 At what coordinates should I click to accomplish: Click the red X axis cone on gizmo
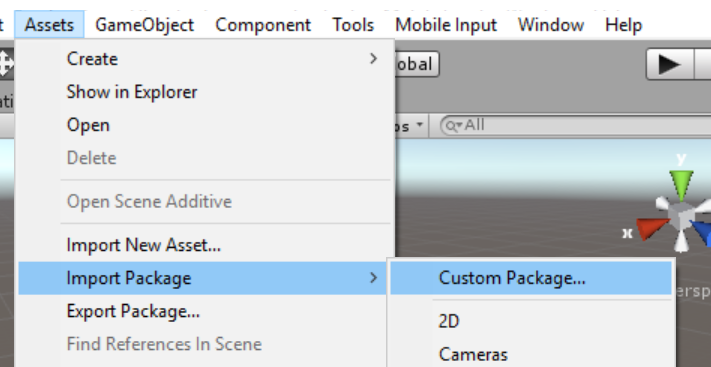tap(653, 228)
